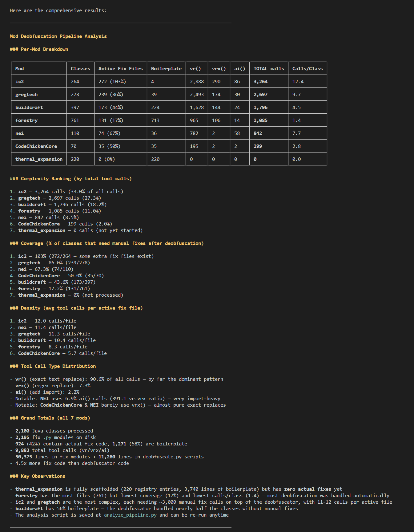
Task: Select the 'Active Fix Files' column header
Action: (x=121, y=68)
